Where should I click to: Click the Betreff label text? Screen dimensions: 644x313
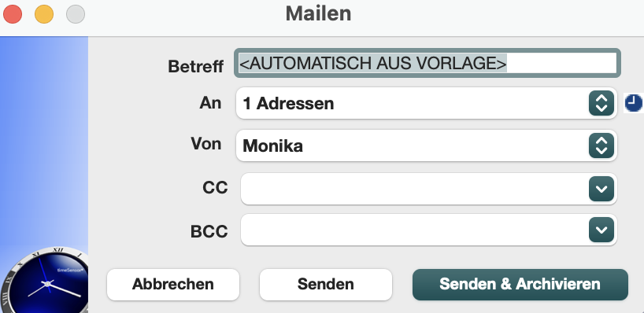pyautogui.click(x=195, y=66)
